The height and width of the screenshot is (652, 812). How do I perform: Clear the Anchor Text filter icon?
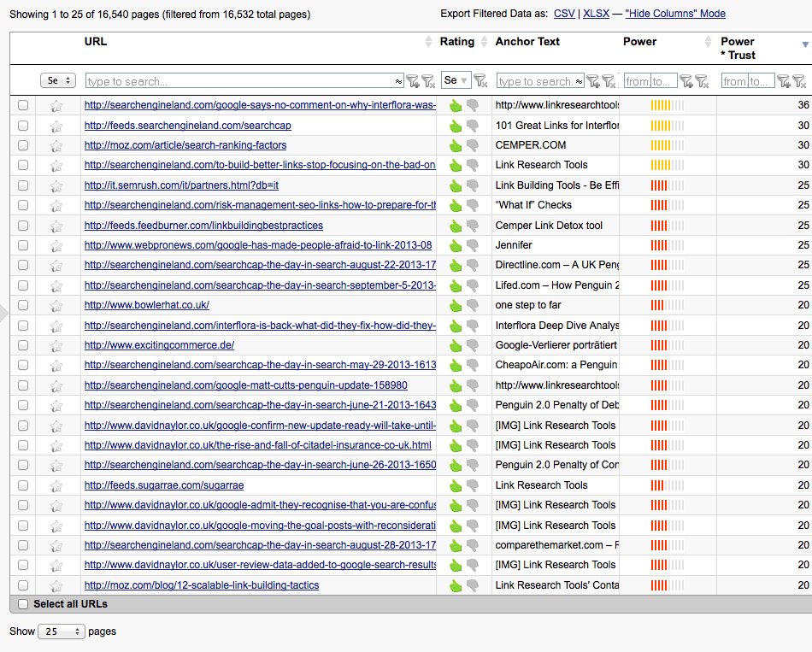(609, 81)
